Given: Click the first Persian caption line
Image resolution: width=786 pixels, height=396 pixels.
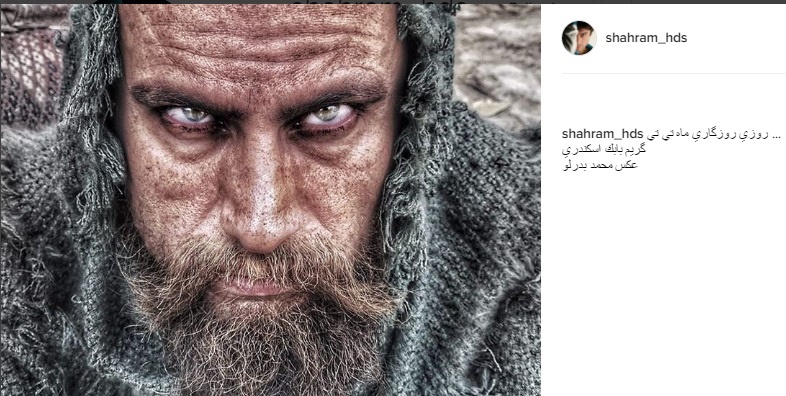Looking at the screenshot, I should click(x=709, y=134).
